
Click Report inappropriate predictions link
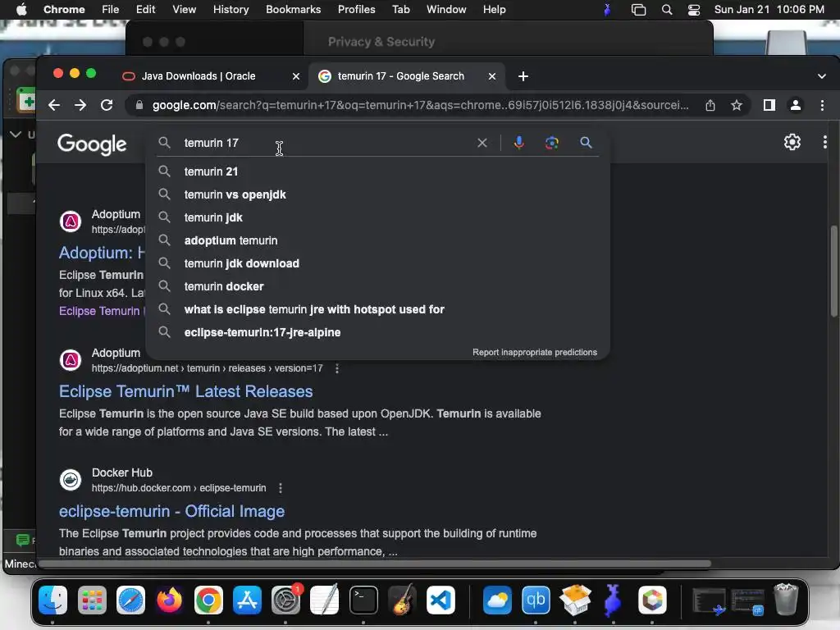tap(535, 353)
